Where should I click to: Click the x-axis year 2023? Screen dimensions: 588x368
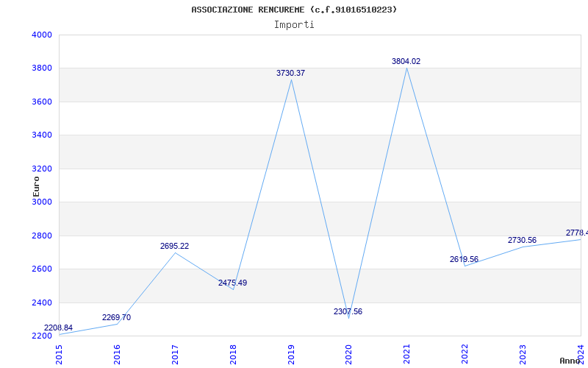tap(523, 354)
